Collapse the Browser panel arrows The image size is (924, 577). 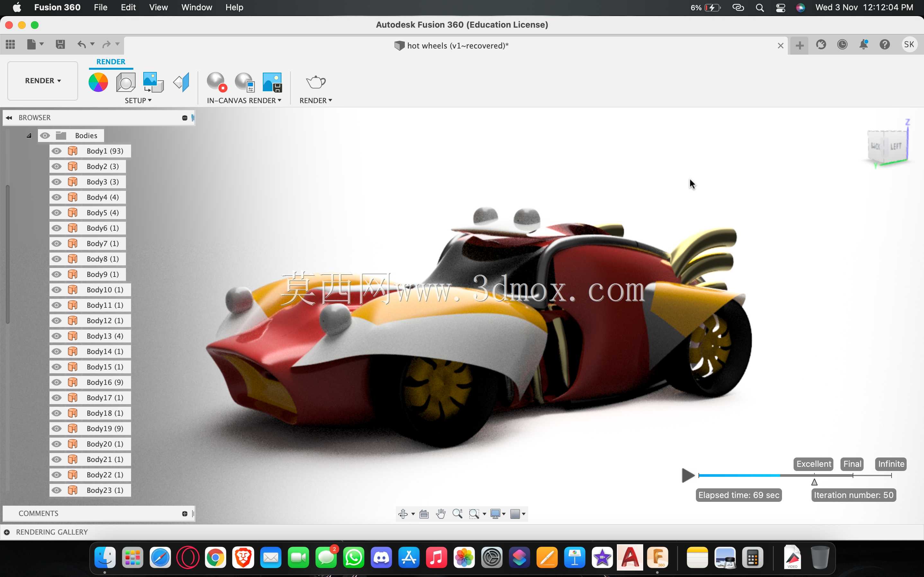click(9, 118)
